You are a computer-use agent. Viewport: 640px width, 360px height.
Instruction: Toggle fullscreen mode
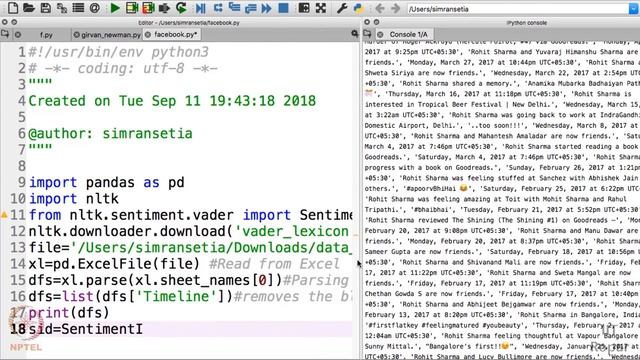tap(321, 8)
